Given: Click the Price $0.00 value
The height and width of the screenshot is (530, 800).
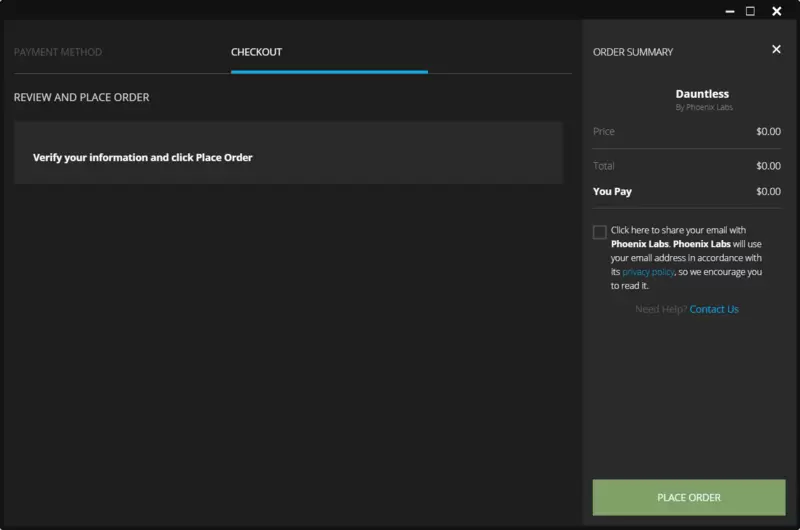Looking at the screenshot, I should tap(768, 132).
